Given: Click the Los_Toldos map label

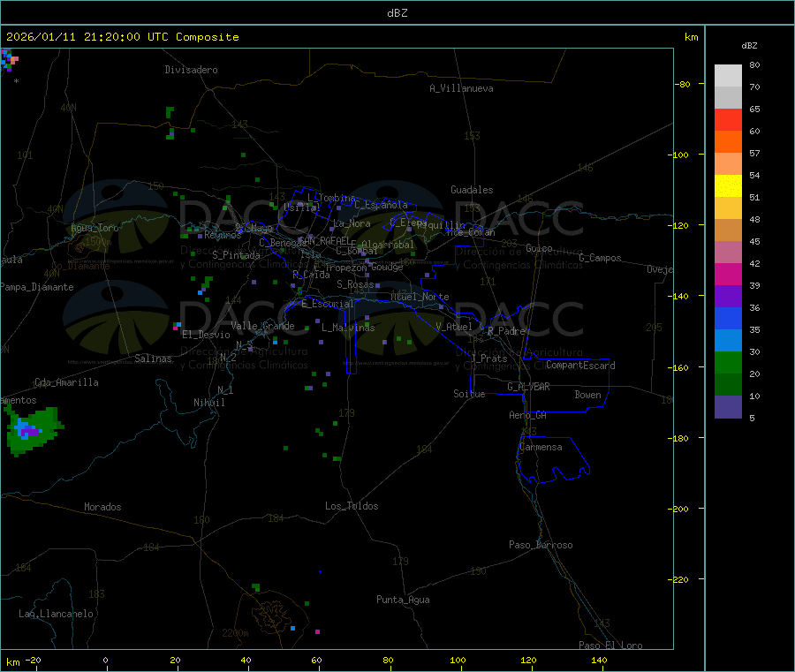Looking at the screenshot, I should pos(352,506).
